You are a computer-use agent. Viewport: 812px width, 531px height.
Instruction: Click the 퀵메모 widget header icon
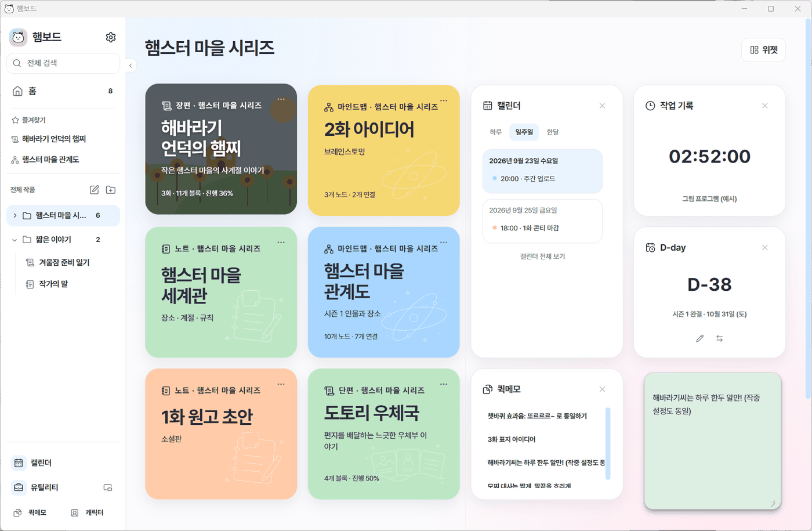point(488,389)
